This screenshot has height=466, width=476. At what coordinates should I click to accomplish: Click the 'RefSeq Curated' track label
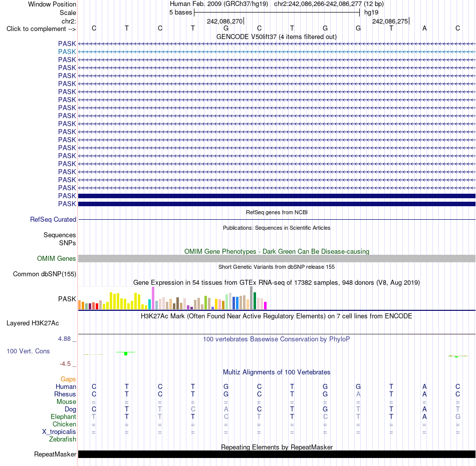[53, 220]
